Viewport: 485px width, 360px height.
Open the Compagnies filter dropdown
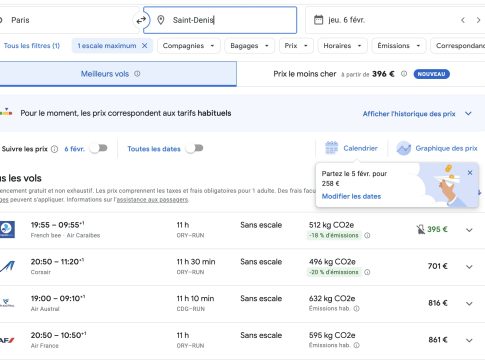click(188, 46)
